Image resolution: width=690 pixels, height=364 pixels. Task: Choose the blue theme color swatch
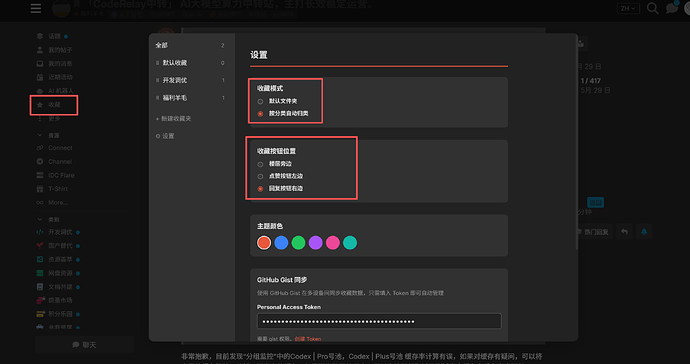[281, 243]
